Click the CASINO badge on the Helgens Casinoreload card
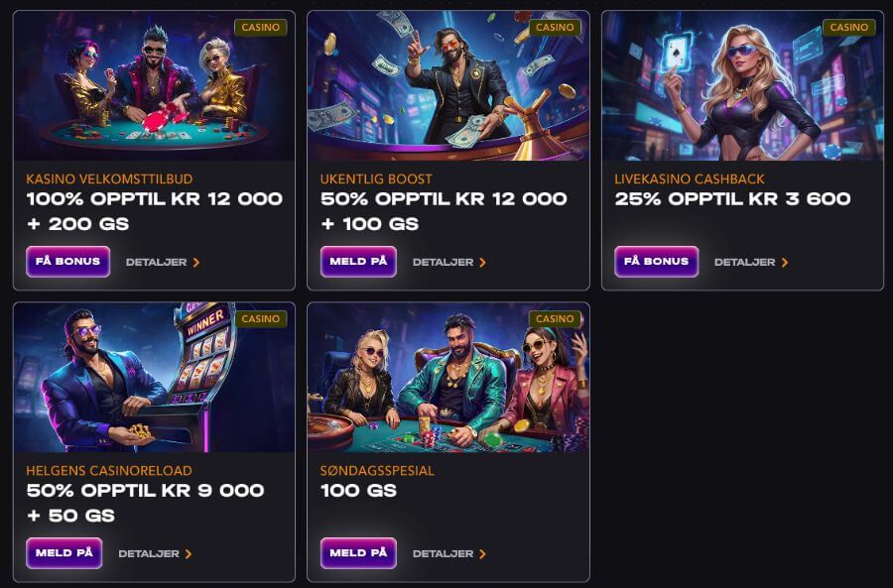This screenshot has width=893, height=588. [260, 319]
